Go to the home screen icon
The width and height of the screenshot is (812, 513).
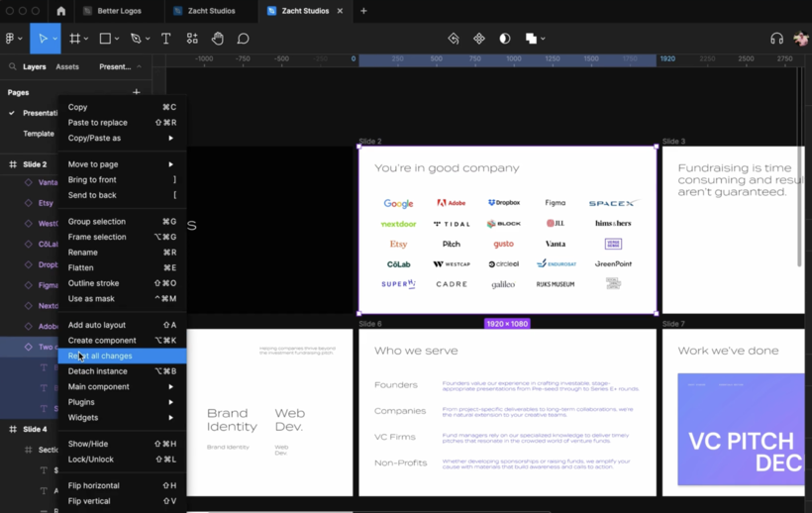point(61,11)
